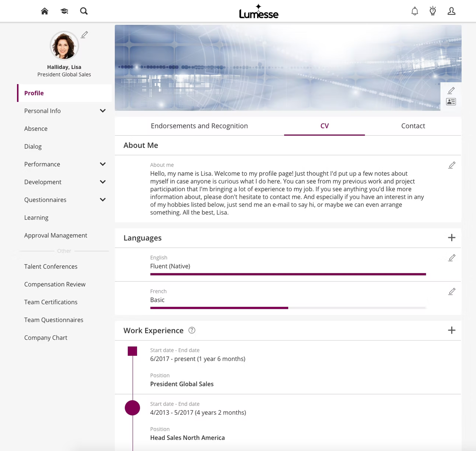
Task: Open the user account icon
Action: pos(451,11)
